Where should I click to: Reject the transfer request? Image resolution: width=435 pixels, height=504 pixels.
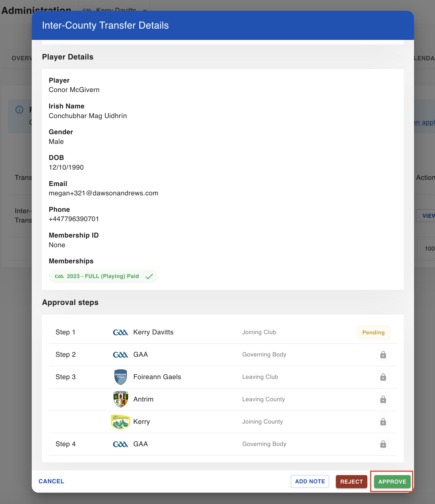point(351,482)
